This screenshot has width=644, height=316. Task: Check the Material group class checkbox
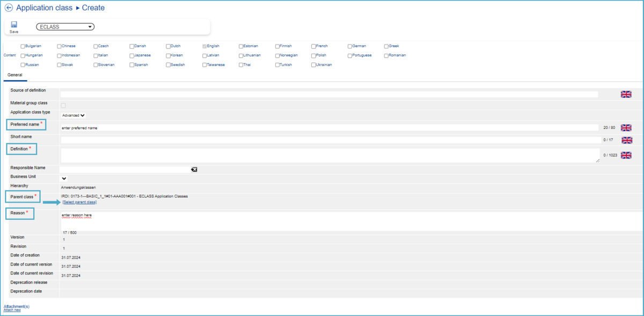pos(63,105)
